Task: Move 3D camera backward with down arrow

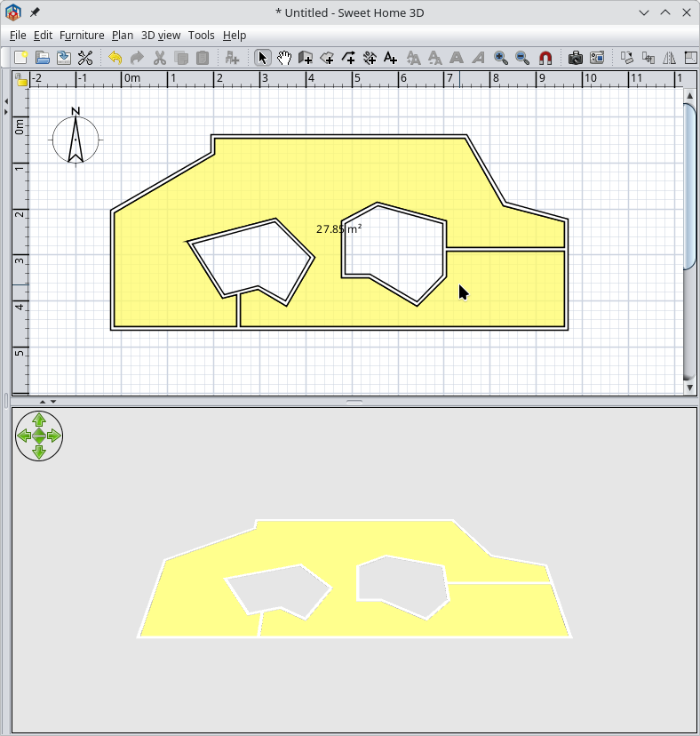Action: (39, 452)
